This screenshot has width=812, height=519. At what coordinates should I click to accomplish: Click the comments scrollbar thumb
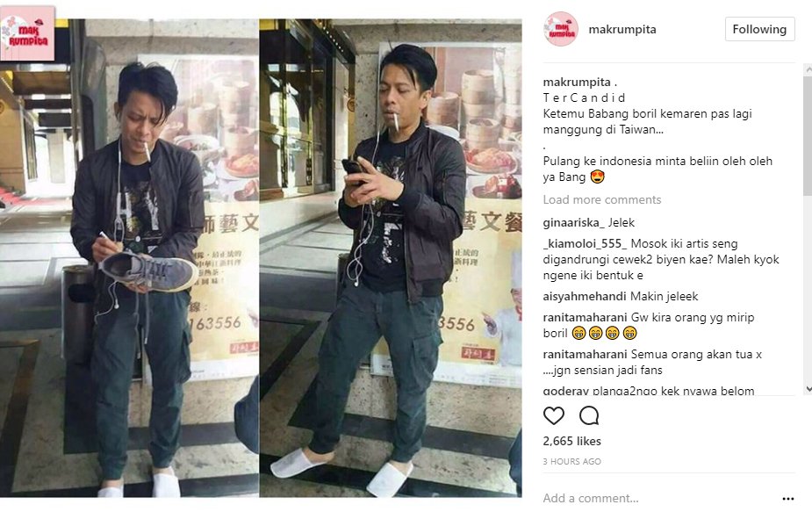[808, 136]
